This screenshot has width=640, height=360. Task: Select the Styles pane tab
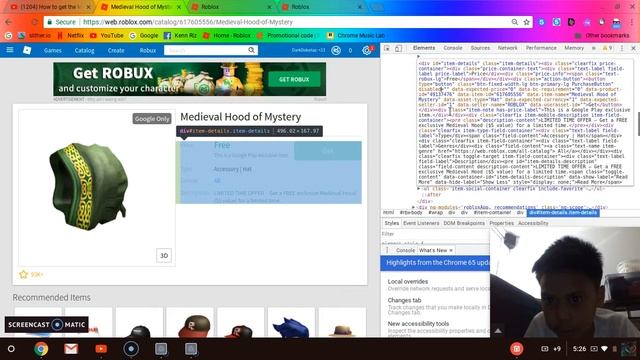pos(391,223)
